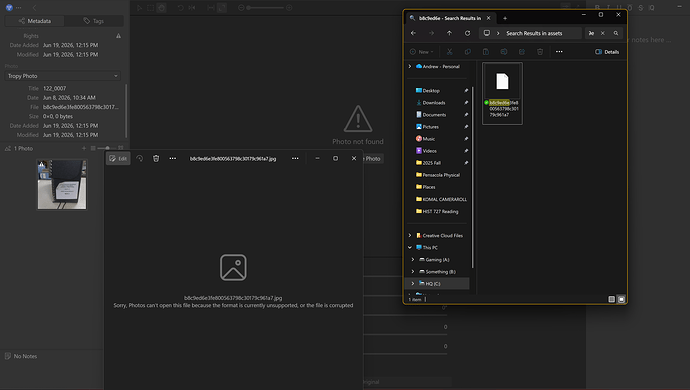Click the zoom-out minus icon in Tropy
This screenshot has height=390, width=690.
[x=241, y=7]
